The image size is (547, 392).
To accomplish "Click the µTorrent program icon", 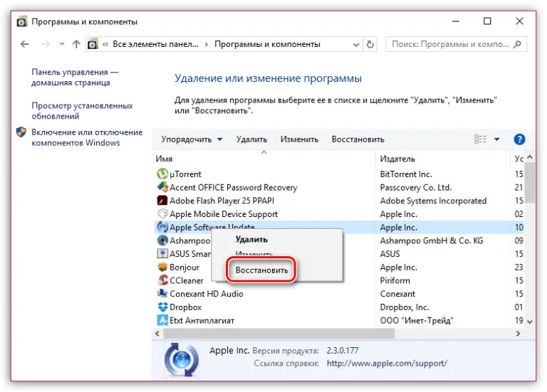I will (x=162, y=174).
